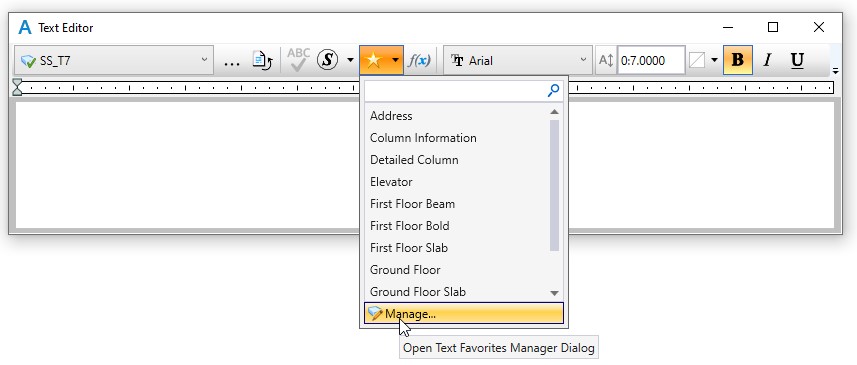Click the text color swatch
This screenshot has width=857, height=365.
pyautogui.click(x=697, y=60)
